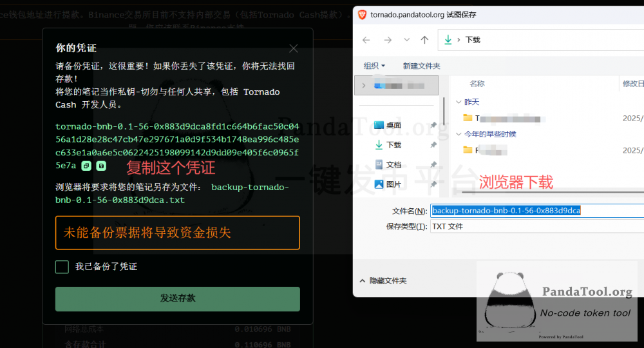This screenshot has width=644, height=348.
Task: Click 隐藏文件夹 to hide folders
Action: 383,281
